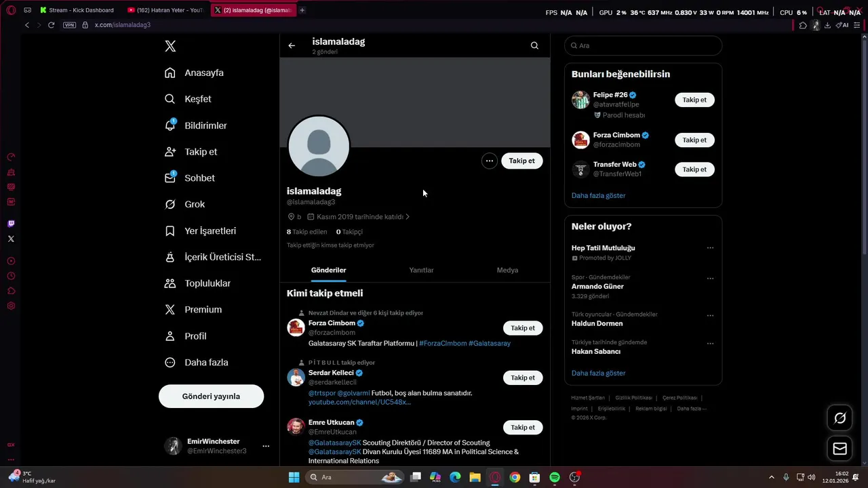This screenshot has width=868, height=488.
Task: Open 8 Takip edilen list
Action: point(307,232)
